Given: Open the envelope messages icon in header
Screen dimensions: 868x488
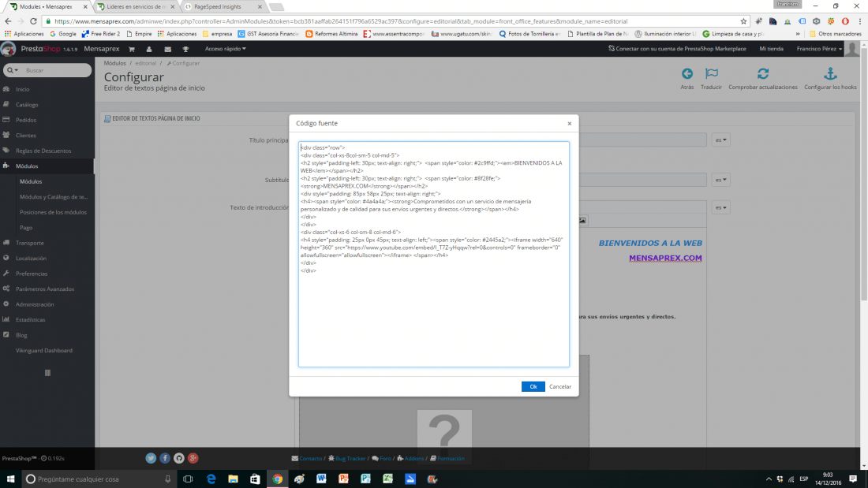Looking at the screenshot, I should pos(168,49).
